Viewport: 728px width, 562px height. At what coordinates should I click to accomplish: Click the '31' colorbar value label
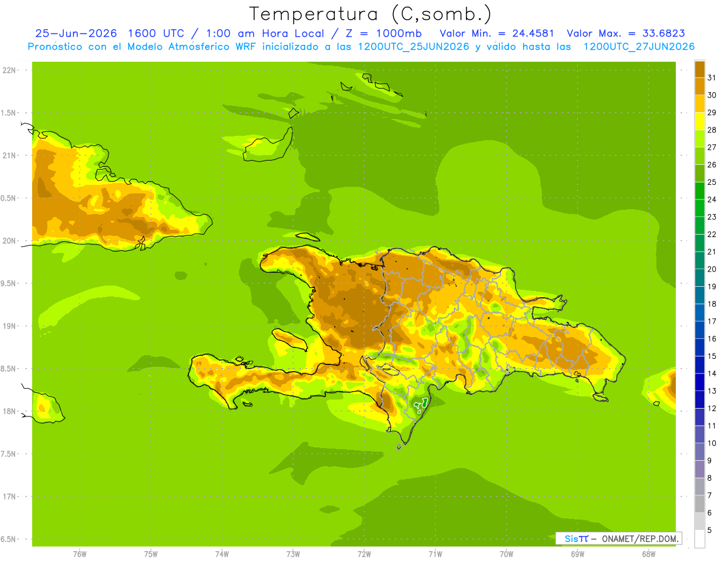pos(712,78)
